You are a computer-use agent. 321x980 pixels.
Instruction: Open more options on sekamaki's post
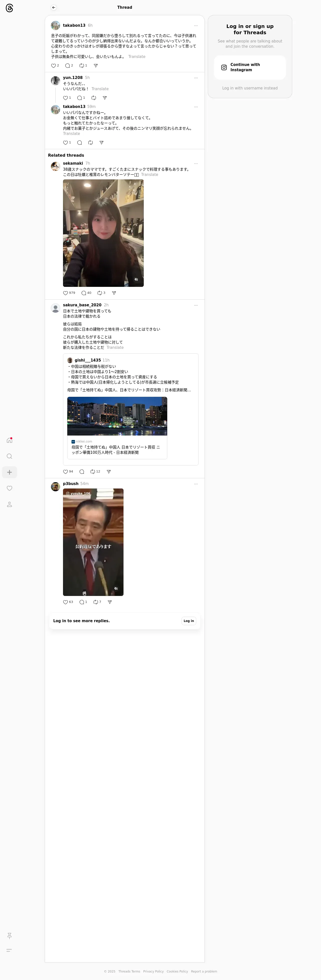pyautogui.click(x=196, y=164)
